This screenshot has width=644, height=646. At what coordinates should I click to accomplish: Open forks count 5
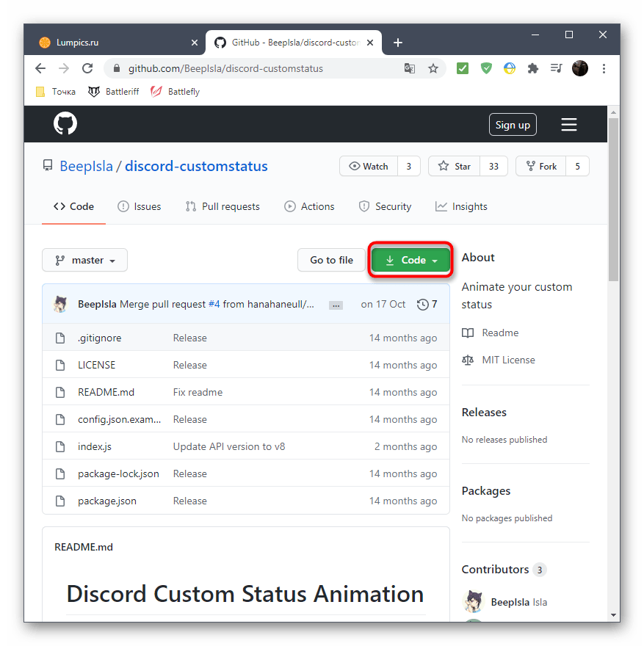coord(578,166)
